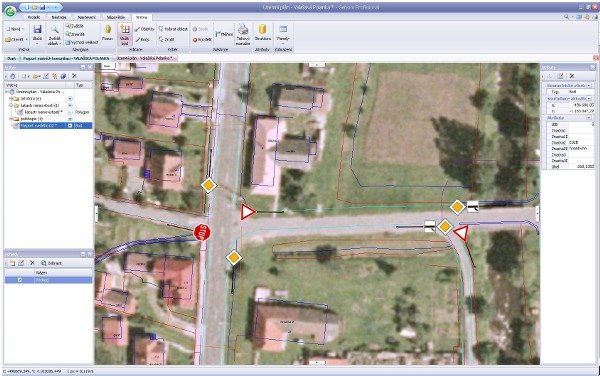Image resolution: width=600 pixels, height=376 pixels.
Task: Click the highlighted grid icon in the ribbon
Action: point(125,29)
